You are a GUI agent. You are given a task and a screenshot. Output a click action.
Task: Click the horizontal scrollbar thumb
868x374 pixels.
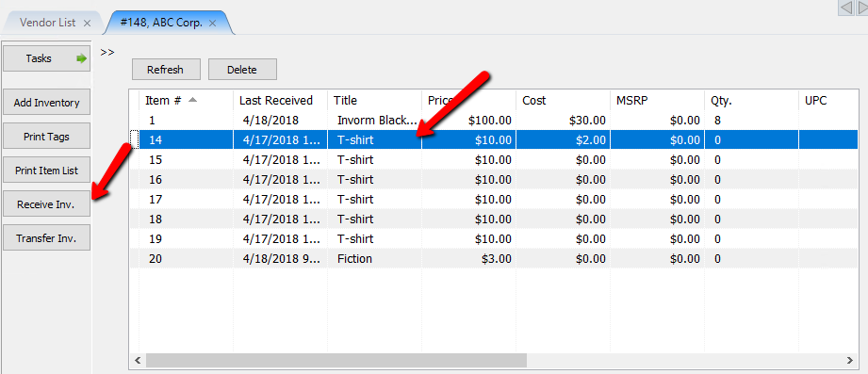(x=336, y=360)
